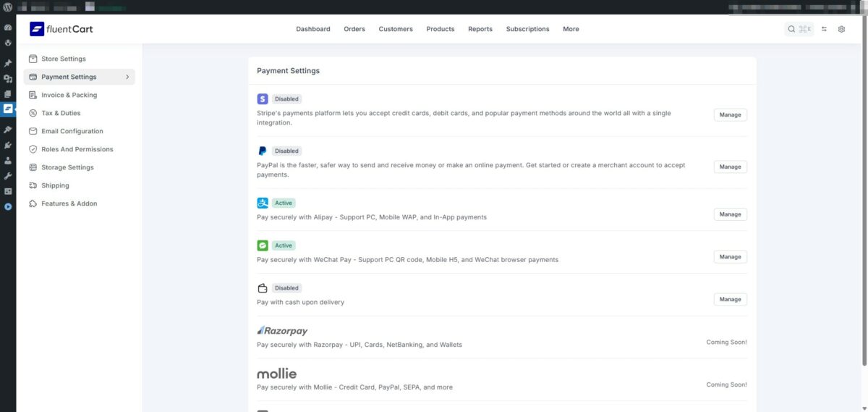Go to the Orders tab
Viewport: 868px width, 412px height.
354,30
